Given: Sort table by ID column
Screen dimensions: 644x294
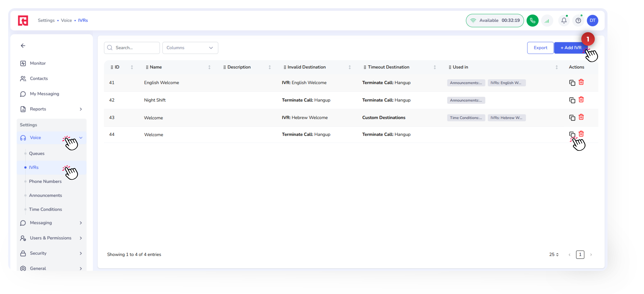Looking at the screenshot, I should point(132,67).
